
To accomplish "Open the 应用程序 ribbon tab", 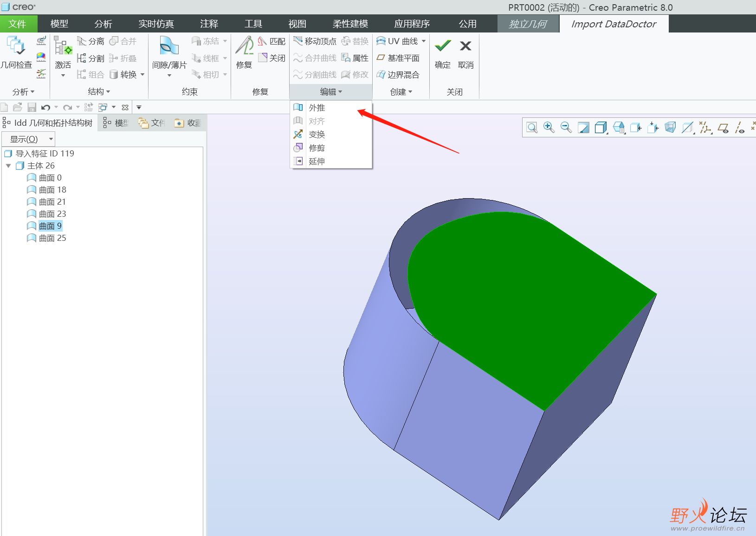I will click(412, 24).
